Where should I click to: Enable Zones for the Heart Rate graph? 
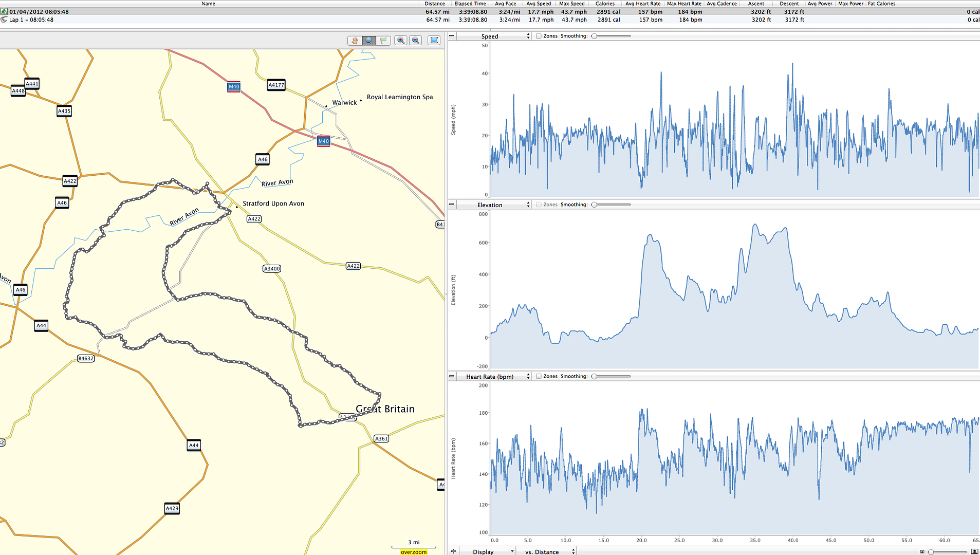539,376
